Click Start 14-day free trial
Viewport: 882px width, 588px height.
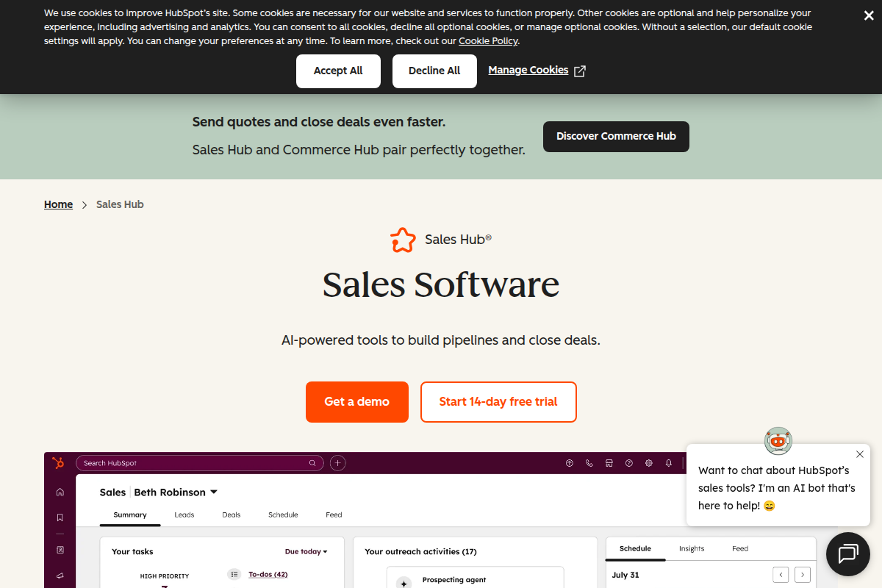(498, 402)
